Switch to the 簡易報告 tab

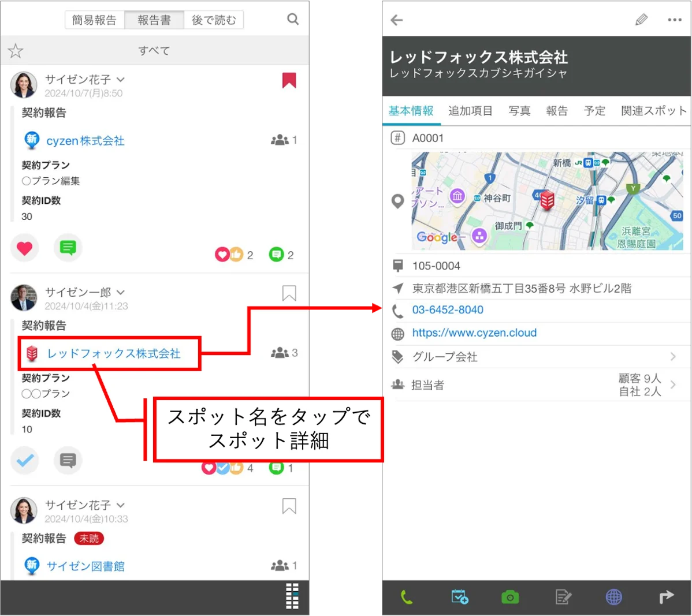95,20
